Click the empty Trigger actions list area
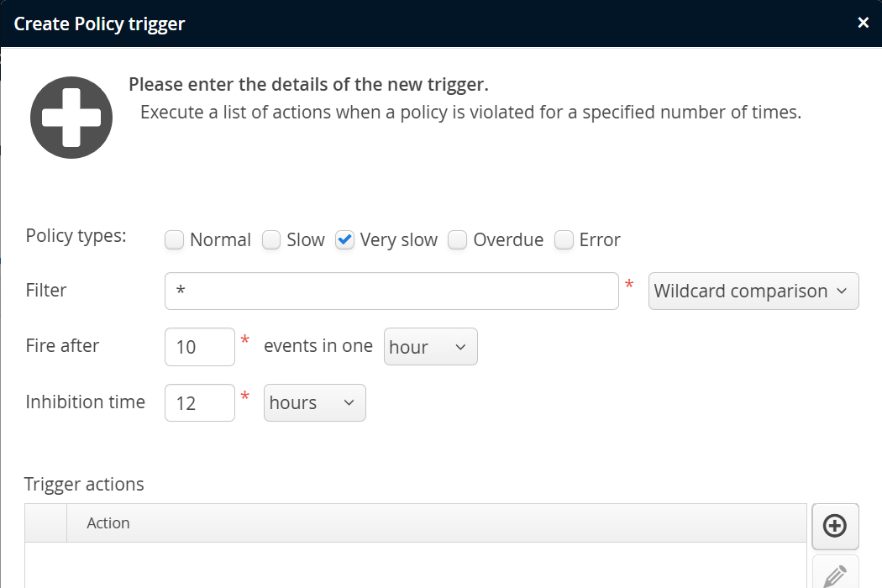 point(416,565)
